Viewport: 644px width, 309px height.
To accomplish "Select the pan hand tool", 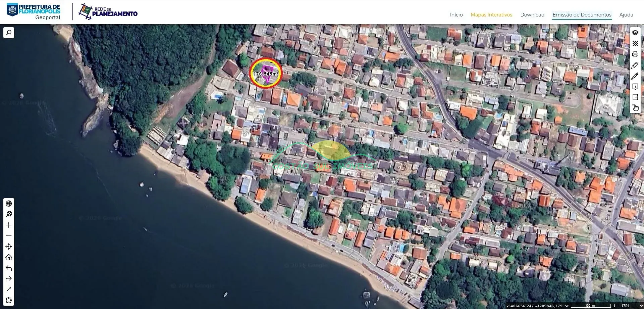I will pyautogui.click(x=635, y=108).
